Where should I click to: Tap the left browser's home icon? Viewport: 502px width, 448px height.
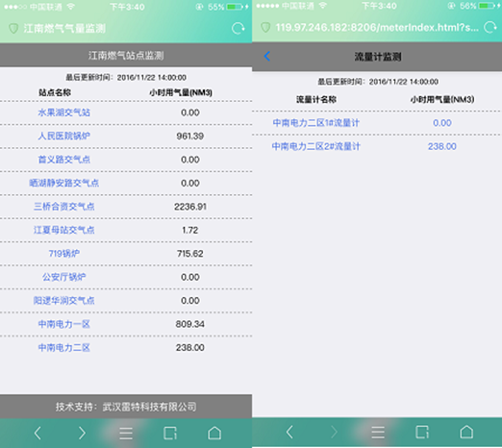pyautogui.click(x=214, y=433)
